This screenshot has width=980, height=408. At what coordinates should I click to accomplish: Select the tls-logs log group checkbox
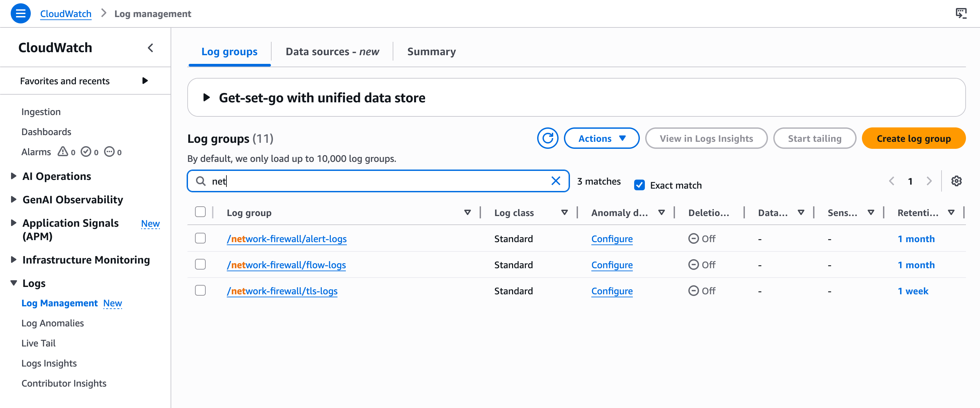click(x=200, y=291)
